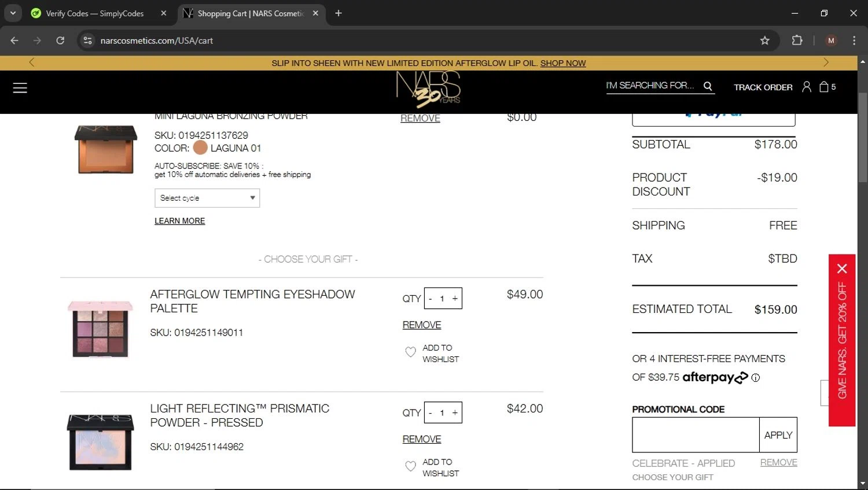Click the Laguna 01 color swatch
Viewport: 868px width, 490px height.
(200, 148)
